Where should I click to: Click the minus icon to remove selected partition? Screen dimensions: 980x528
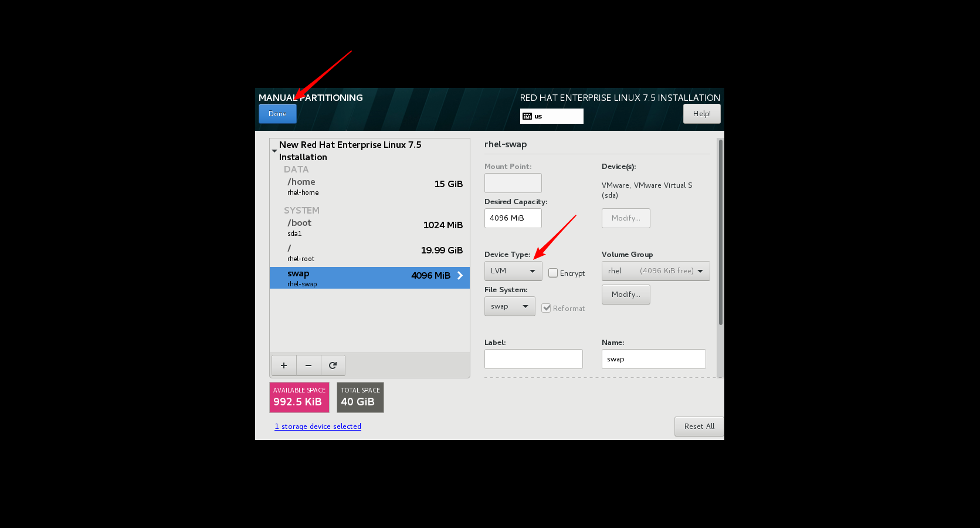point(308,365)
